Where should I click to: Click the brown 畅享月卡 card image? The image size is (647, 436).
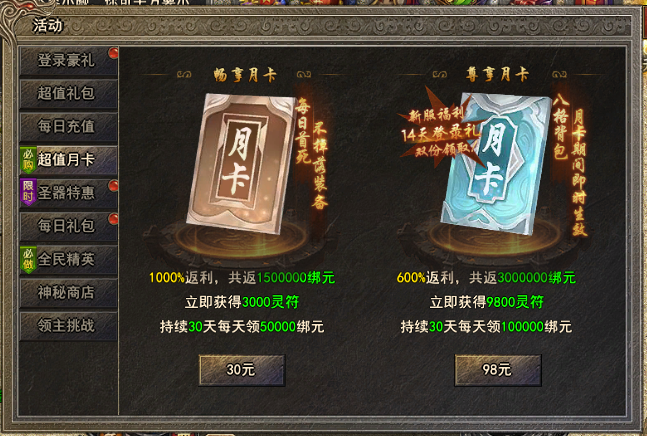coord(241,163)
